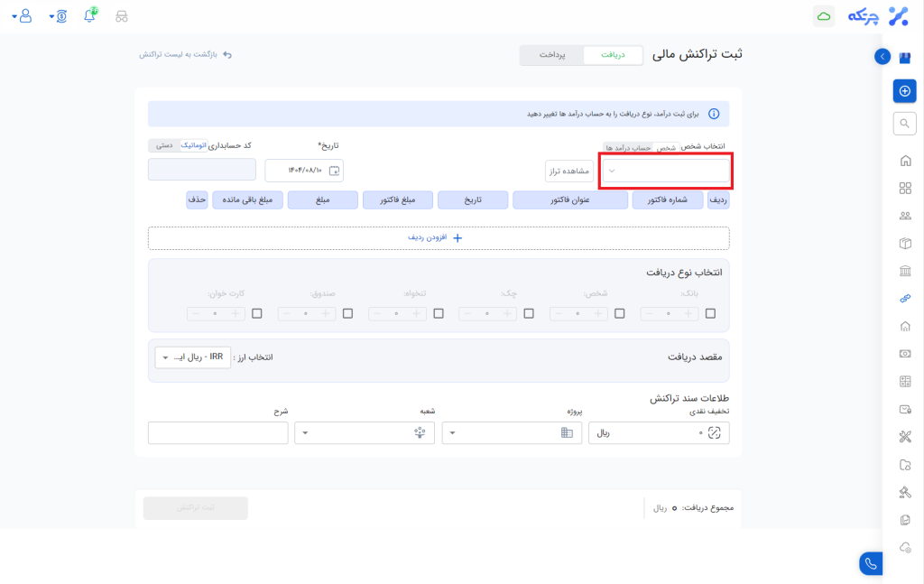Check the کارت خوان checkbox
Screen dimensions: 924x584
257,313
